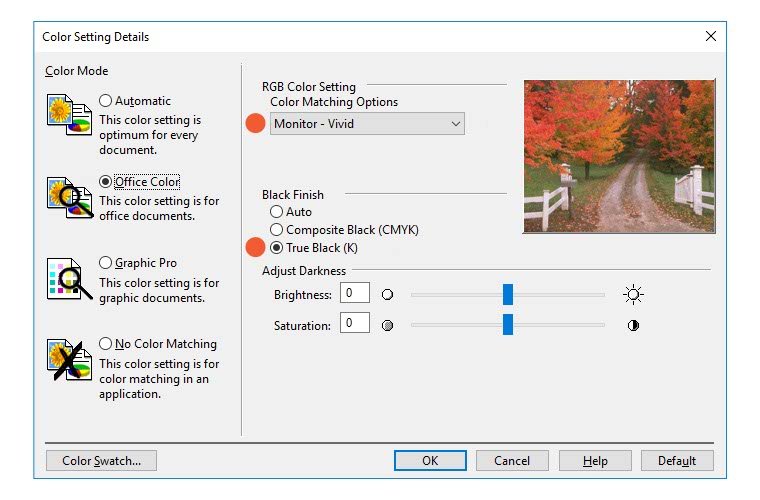
Task: Click the Default button to reset settings
Action: tap(677, 460)
